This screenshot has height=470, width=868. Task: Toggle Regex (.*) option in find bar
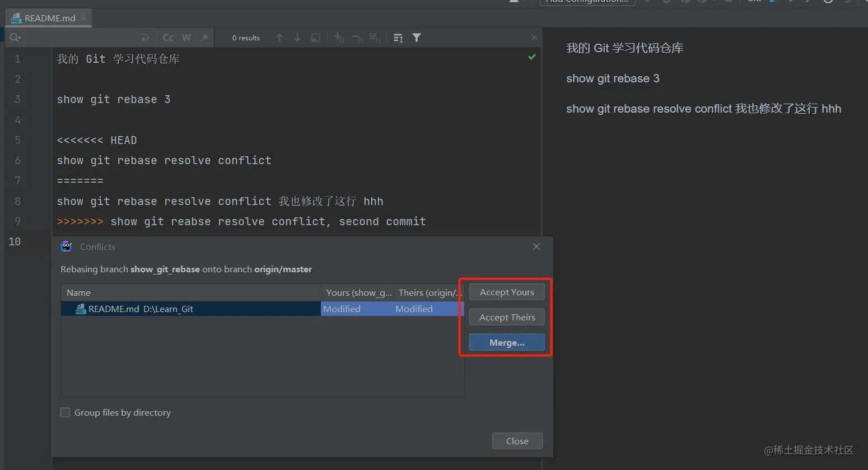204,38
